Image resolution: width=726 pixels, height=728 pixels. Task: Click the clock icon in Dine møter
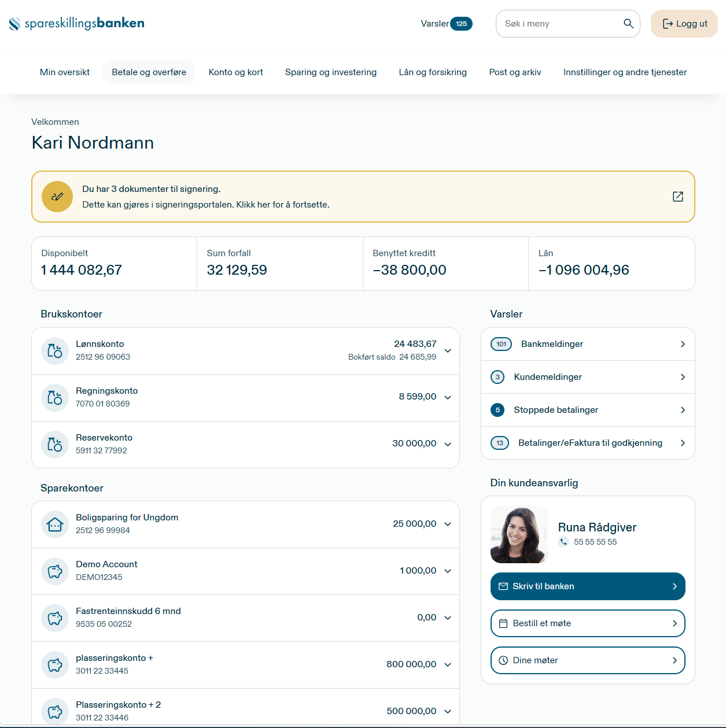[503, 660]
